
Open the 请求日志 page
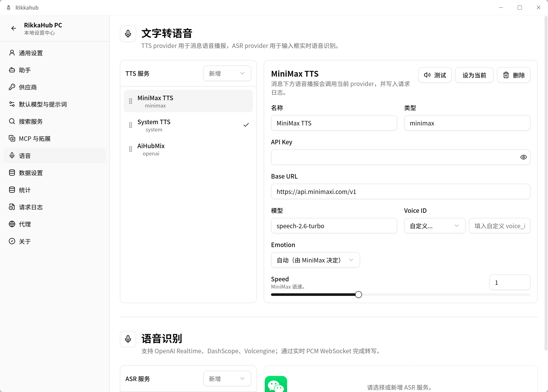coord(55,207)
